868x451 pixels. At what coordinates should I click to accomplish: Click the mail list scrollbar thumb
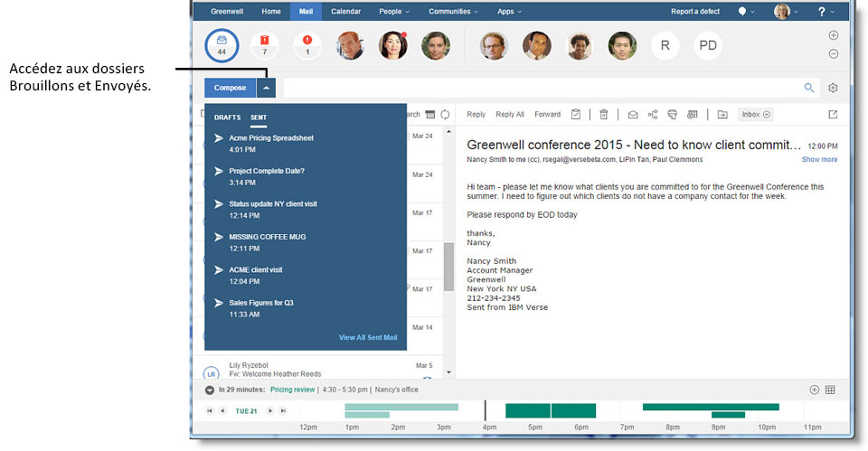pyautogui.click(x=449, y=267)
